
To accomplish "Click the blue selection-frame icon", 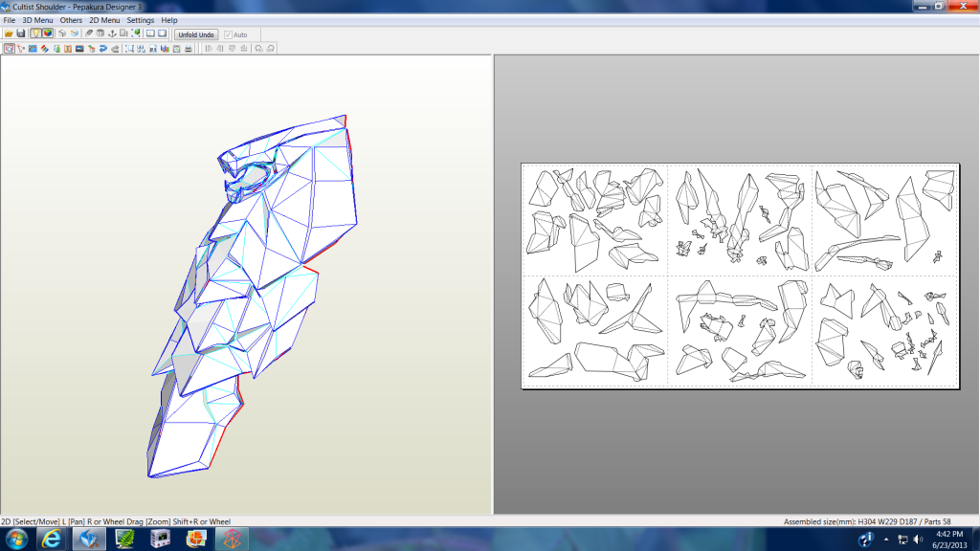I will click(129, 48).
